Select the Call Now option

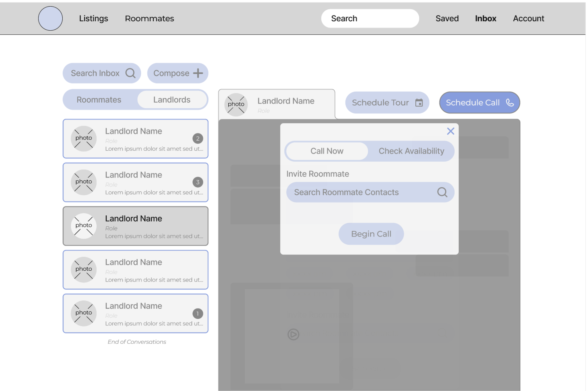[327, 151]
